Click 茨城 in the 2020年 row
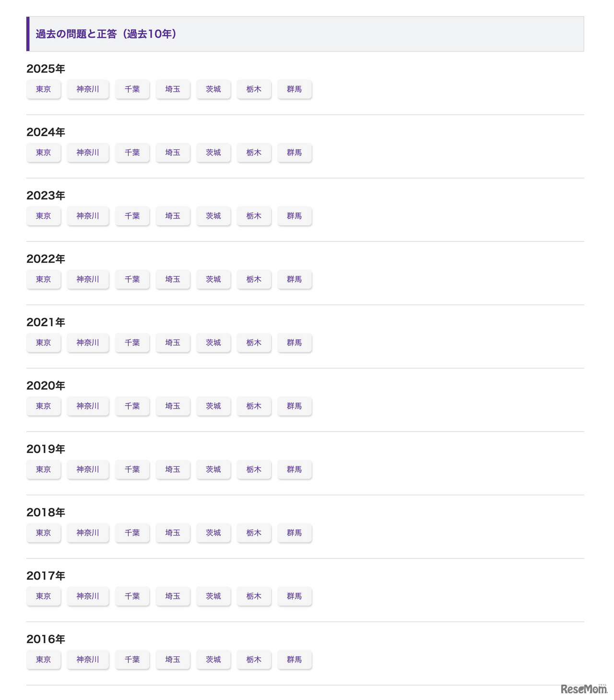614x700 pixels. (213, 406)
